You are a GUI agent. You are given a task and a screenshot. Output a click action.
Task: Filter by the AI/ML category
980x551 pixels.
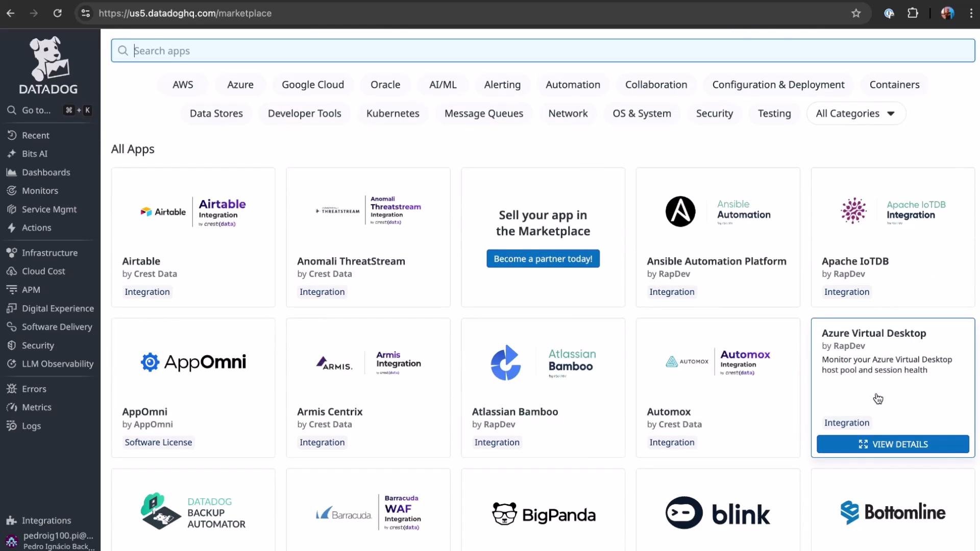point(443,85)
